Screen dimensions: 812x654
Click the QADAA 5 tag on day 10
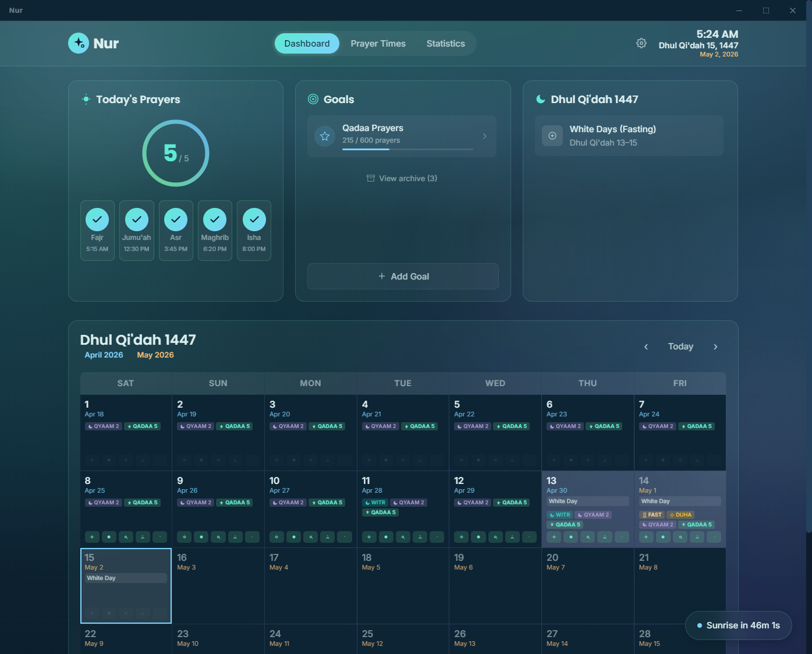[x=327, y=503]
